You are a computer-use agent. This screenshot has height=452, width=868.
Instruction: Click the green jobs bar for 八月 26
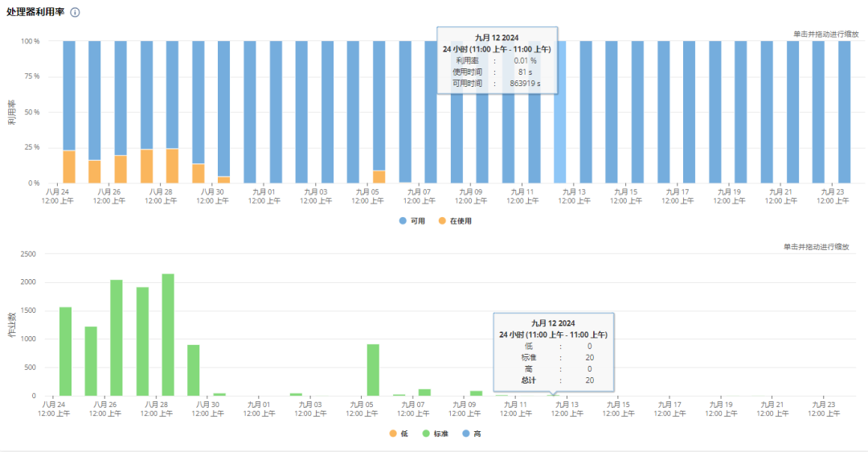[x=117, y=338]
